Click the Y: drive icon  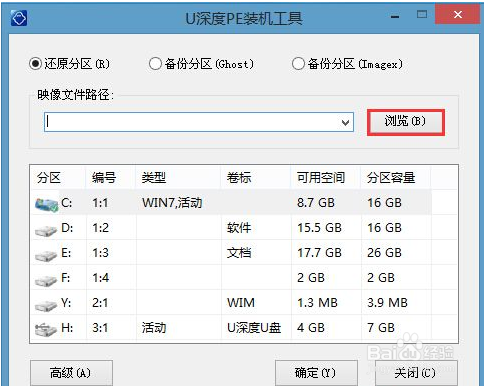click(46, 305)
